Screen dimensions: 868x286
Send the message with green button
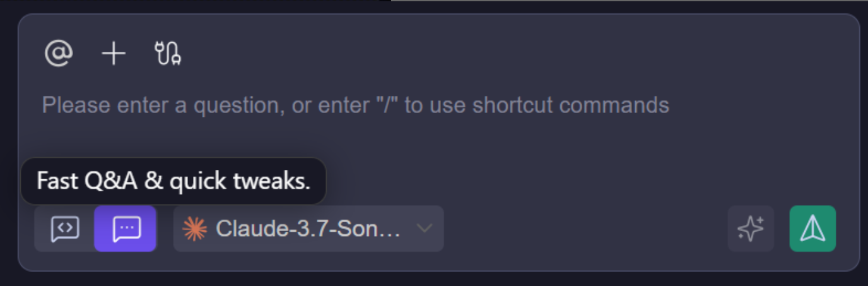coord(812,229)
